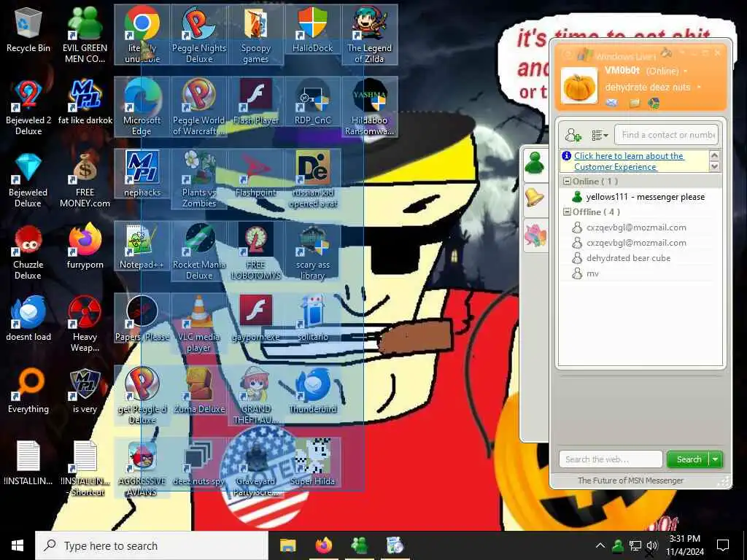Click the 'Type here to search' taskbar box
The height and width of the screenshot is (560, 747).
(152, 545)
